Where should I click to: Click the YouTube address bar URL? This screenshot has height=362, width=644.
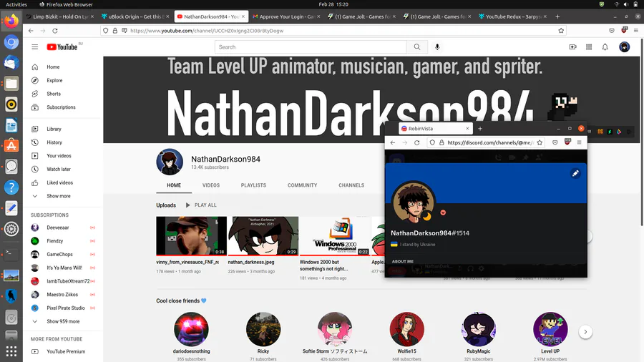click(x=207, y=31)
